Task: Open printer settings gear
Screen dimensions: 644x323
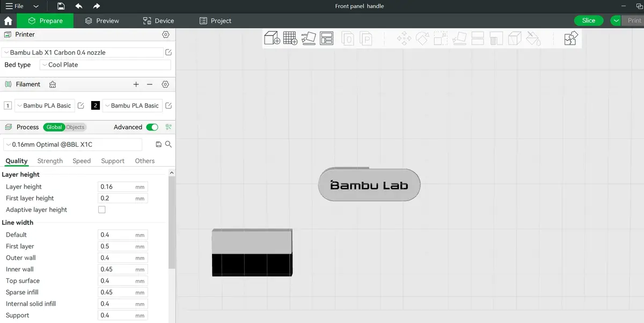Action: 166,34
